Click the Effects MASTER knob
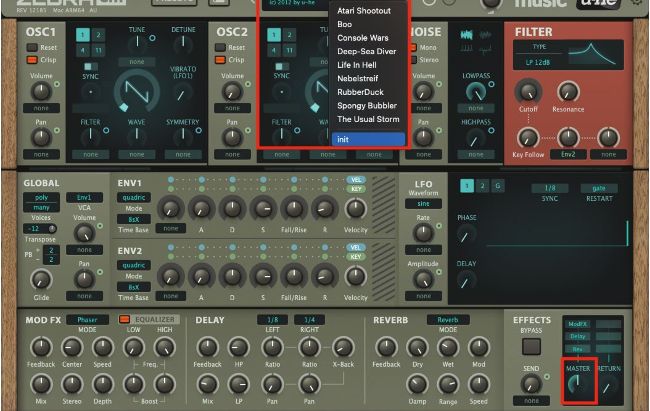 [x=578, y=384]
